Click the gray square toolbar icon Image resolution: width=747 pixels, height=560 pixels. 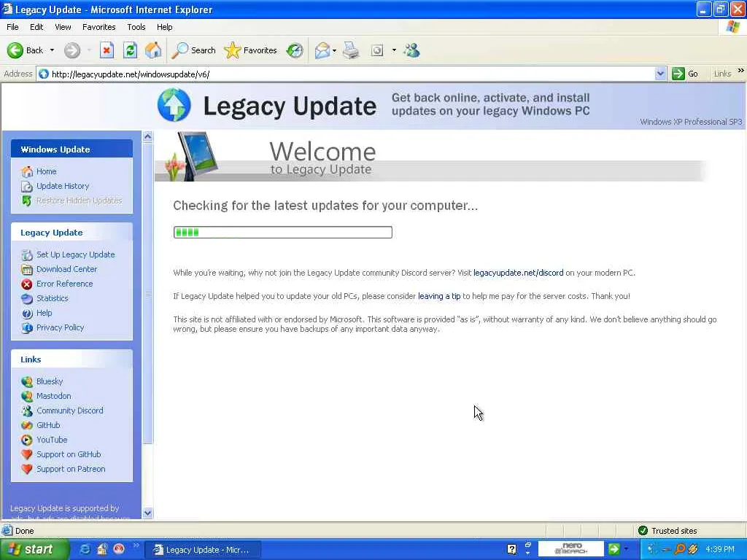click(377, 50)
